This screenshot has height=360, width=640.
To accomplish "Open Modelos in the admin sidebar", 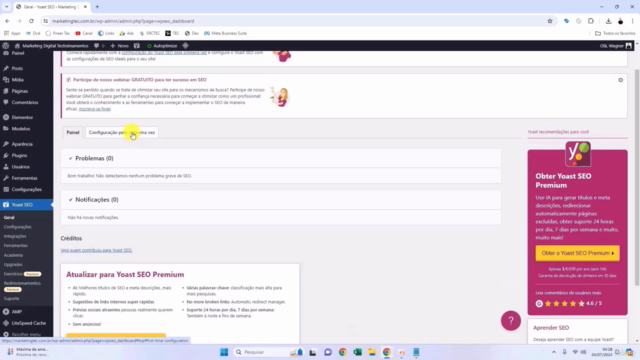I will click(20, 129).
